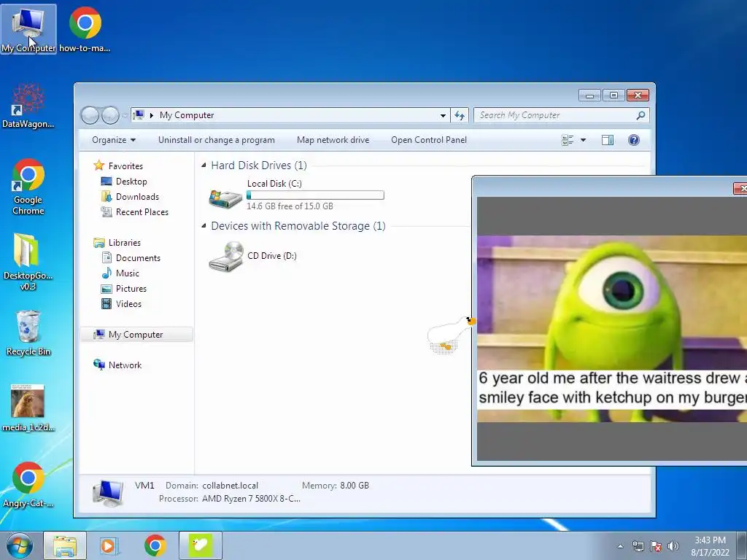747x560 pixels.
Task: Select the DataWagon desktop shortcut
Action: [28, 105]
